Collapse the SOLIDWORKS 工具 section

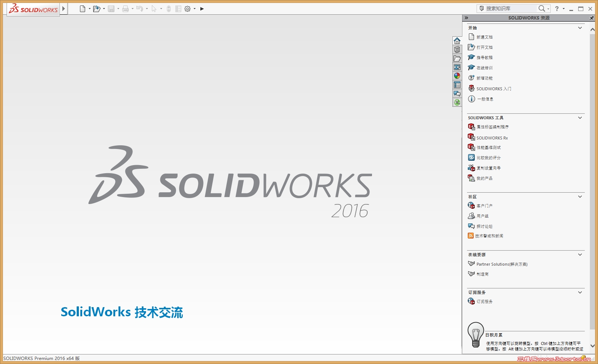click(x=580, y=118)
